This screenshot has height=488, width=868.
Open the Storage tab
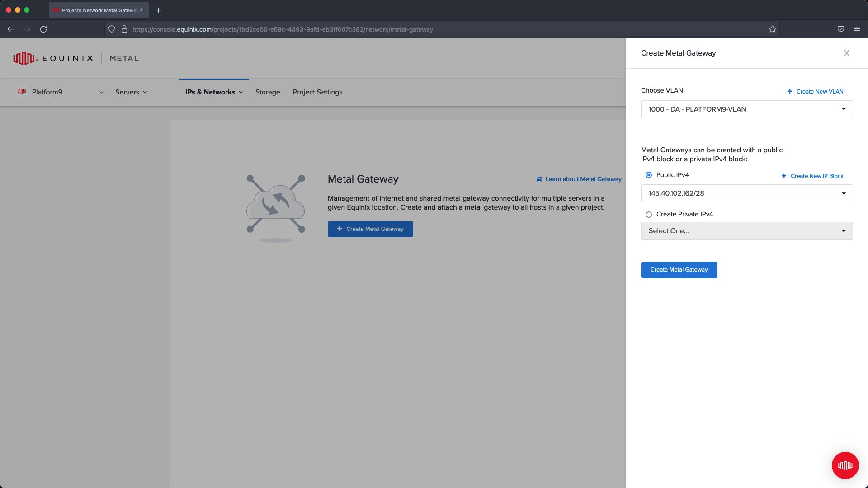click(x=268, y=92)
